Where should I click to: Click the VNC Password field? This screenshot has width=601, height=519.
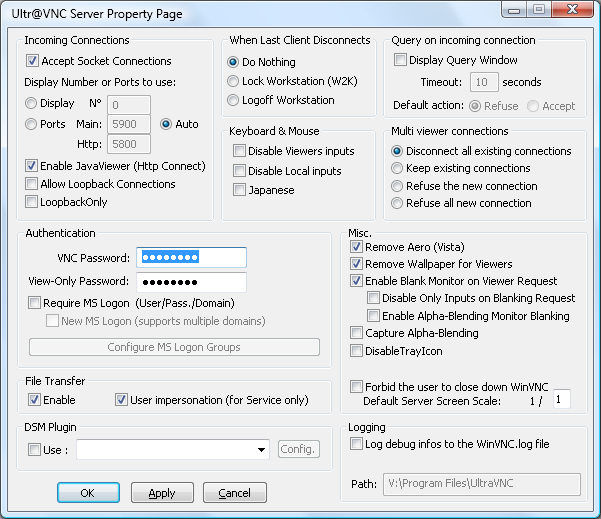coord(191,257)
